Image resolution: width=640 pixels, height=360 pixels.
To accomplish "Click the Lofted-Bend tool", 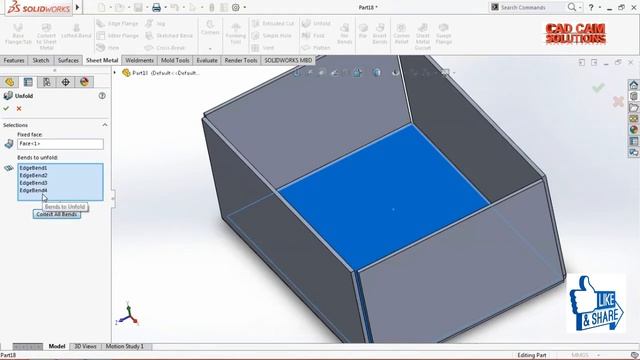I will click(x=76, y=31).
